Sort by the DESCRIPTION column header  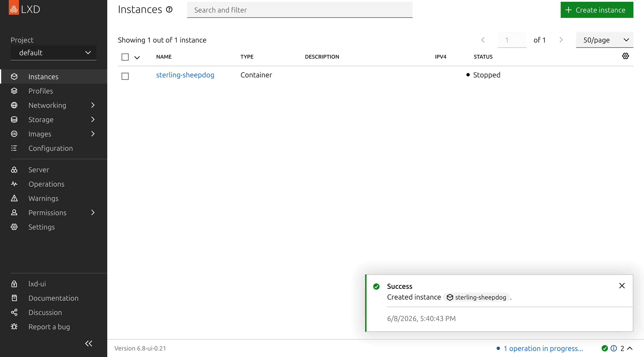point(322,57)
